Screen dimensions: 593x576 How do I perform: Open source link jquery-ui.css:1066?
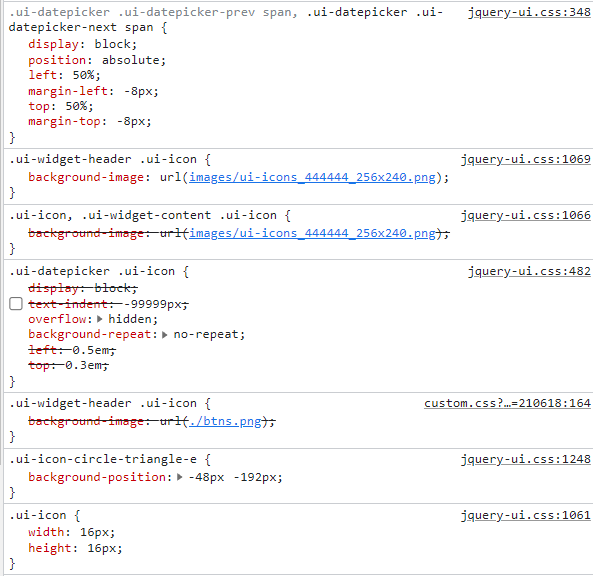pyautogui.click(x=526, y=215)
